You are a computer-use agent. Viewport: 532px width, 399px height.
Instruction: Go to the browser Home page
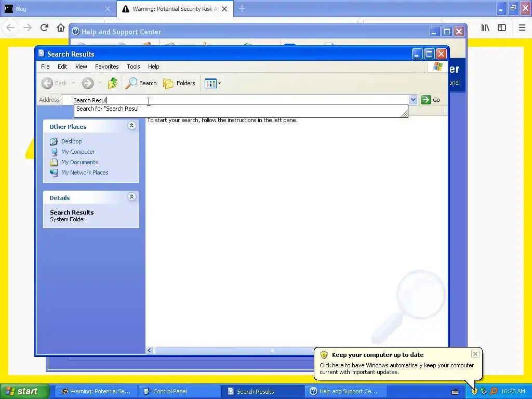coord(61,28)
